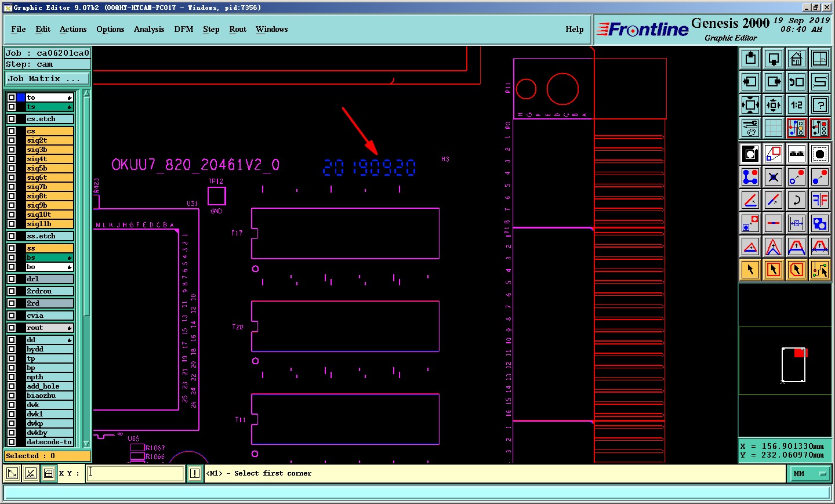Image resolution: width=835 pixels, height=504 pixels.
Task: Click the zoom out shrink-arrows icon
Action: point(774,105)
